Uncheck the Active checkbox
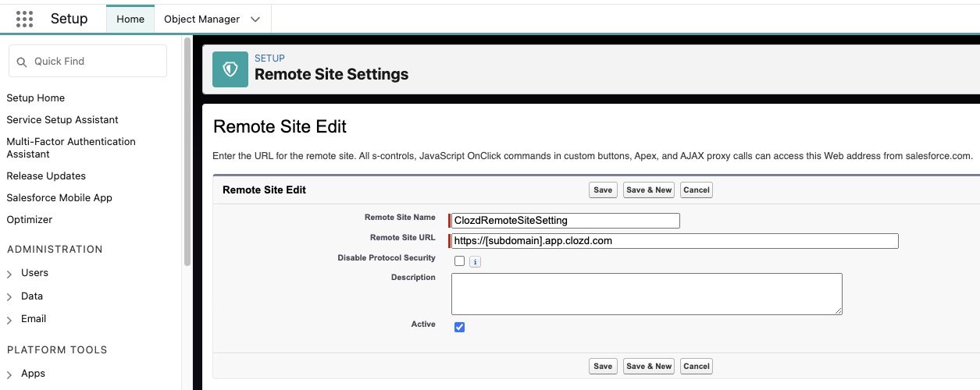This screenshot has width=980, height=390. pyautogui.click(x=459, y=327)
